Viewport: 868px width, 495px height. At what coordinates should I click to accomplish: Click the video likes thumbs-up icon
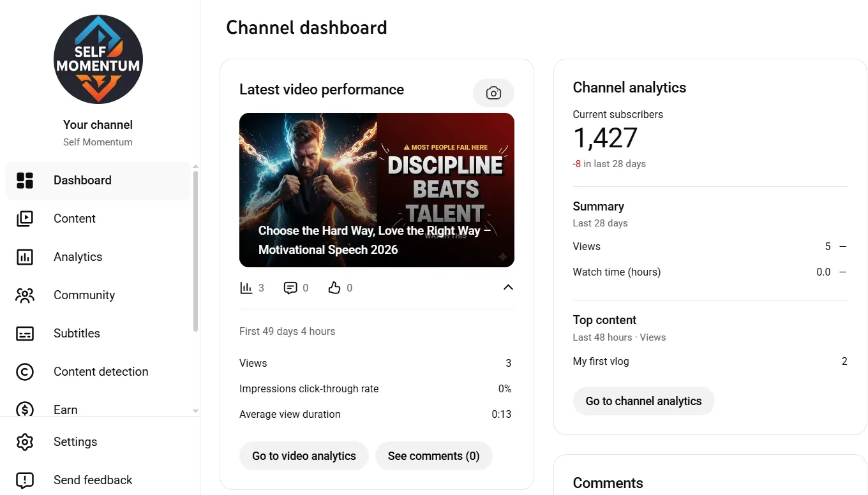click(334, 288)
